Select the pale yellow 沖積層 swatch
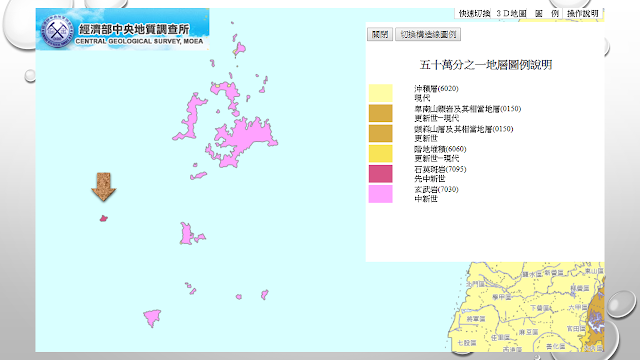Viewport: 640px width, 360px height. (380, 93)
